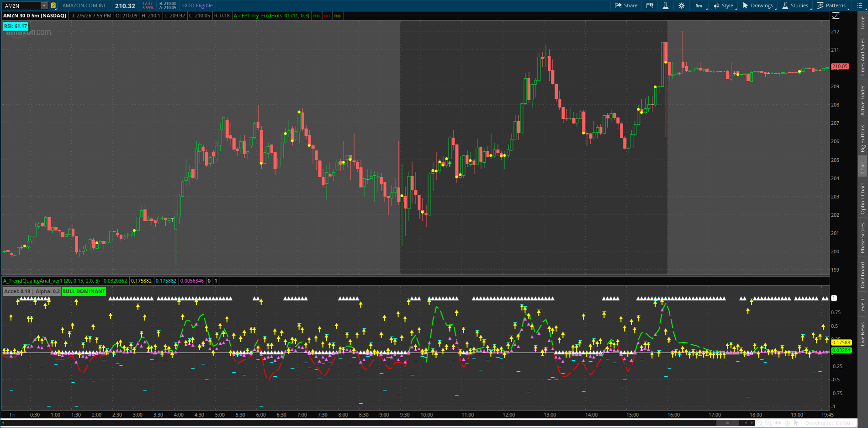Expand the AMZN symbol dropdown arrow
Viewport: 868px width, 428px height.
pos(44,6)
